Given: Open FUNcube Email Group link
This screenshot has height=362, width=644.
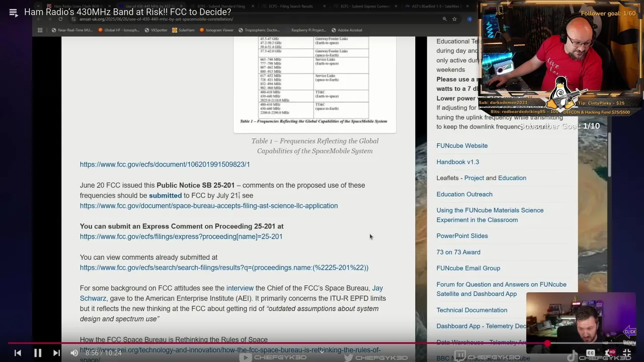Looking at the screenshot, I should (468, 268).
